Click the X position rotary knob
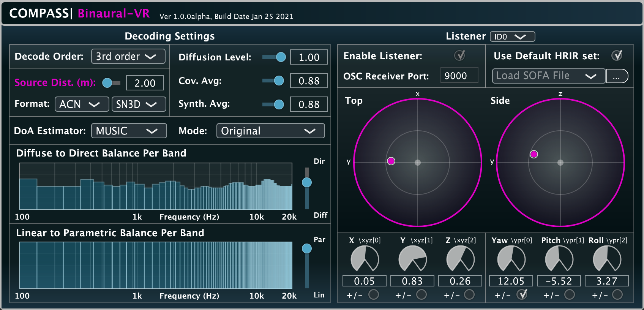This screenshot has width=644, height=310. tap(365, 259)
